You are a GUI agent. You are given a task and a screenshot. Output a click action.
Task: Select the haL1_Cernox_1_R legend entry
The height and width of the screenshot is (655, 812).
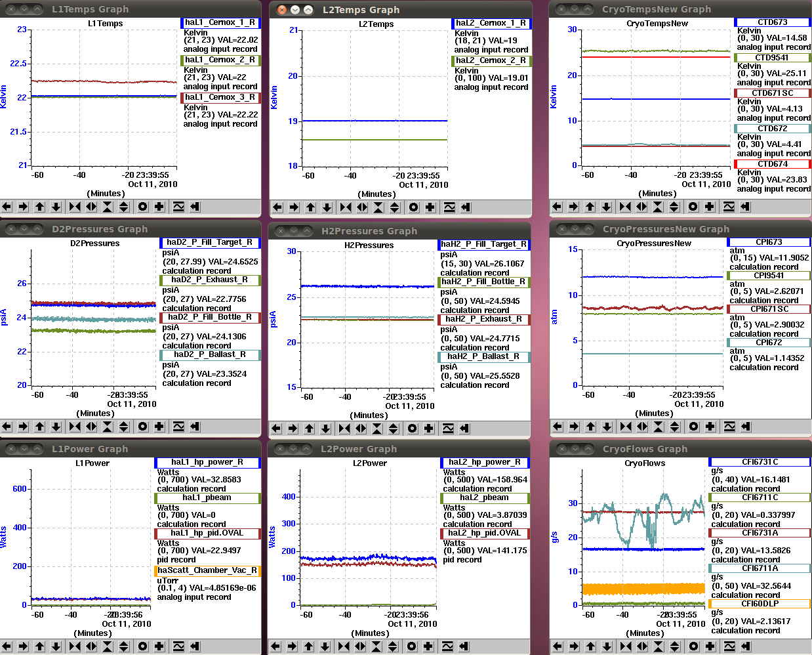point(220,22)
